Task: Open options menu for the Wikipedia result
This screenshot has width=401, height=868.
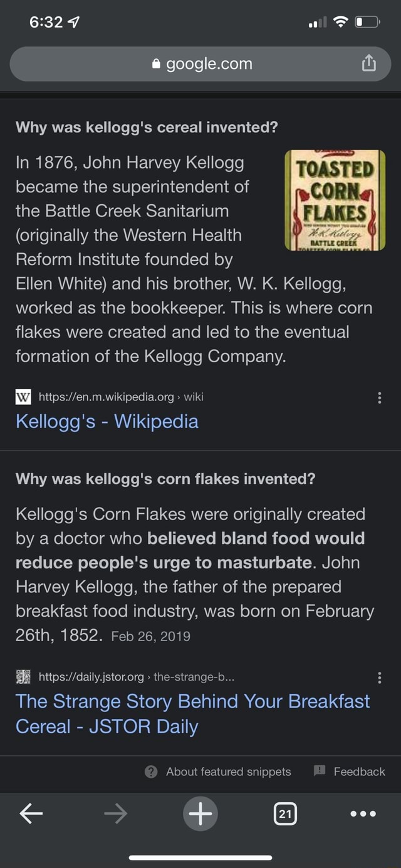Action: pyautogui.click(x=379, y=397)
